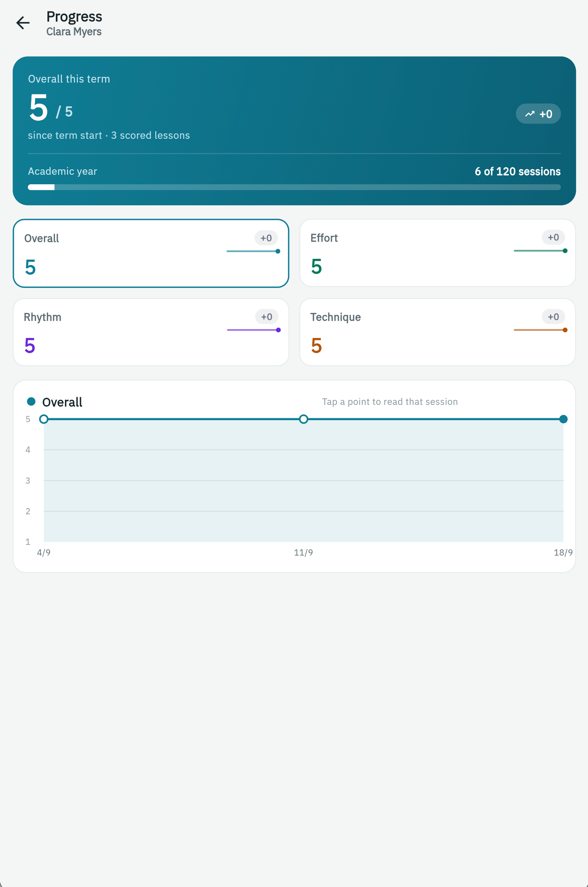Image resolution: width=588 pixels, height=887 pixels.
Task: Click the Overall legend dot on chart
Action: (x=31, y=401)
